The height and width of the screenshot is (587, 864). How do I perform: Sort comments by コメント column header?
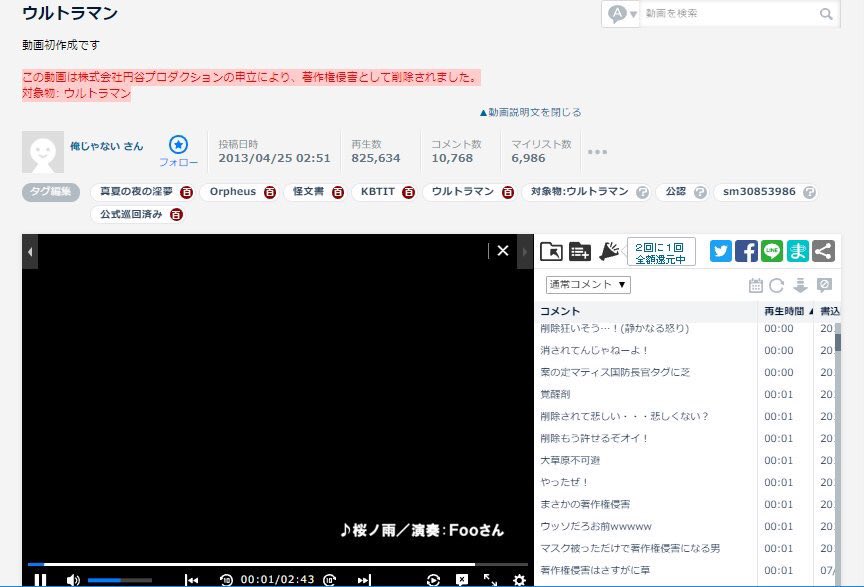click(647, 311)
